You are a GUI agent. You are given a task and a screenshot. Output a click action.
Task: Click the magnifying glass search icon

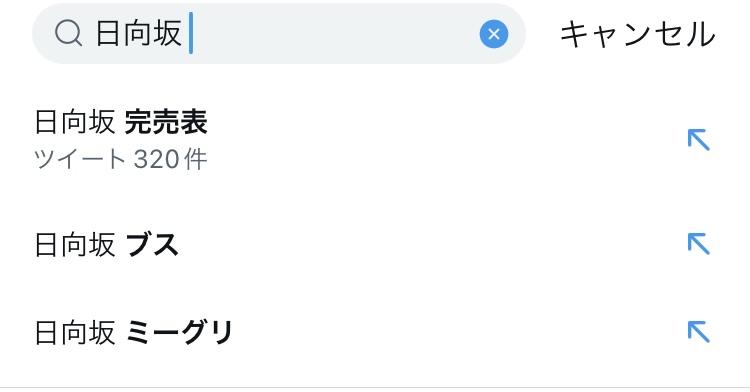[68, 34]
